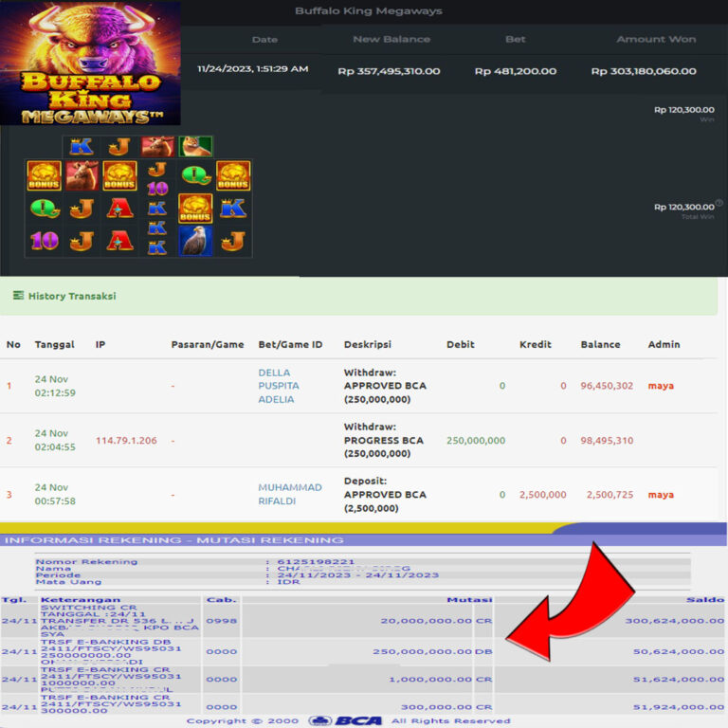The height and width of the screenshot is (728, 728).
Task: Click the Balance column header
Action: coord(600,344)
